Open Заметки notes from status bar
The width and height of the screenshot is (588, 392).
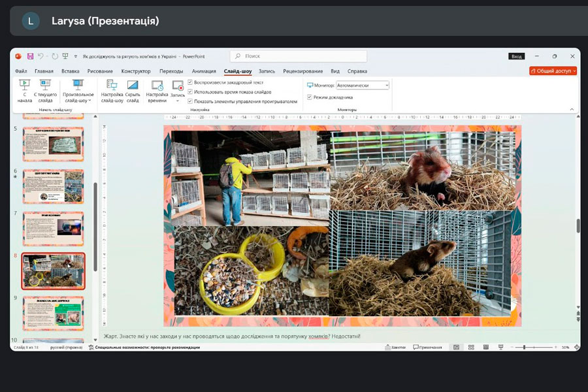(x=395, y=347)
